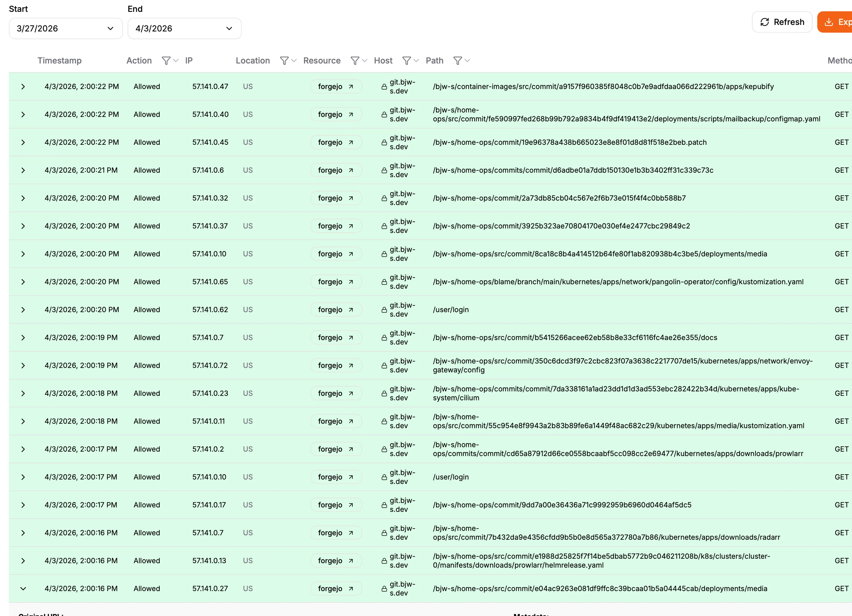Click the forgejo badge for IP 57.141.0.2

coord(336,449)
